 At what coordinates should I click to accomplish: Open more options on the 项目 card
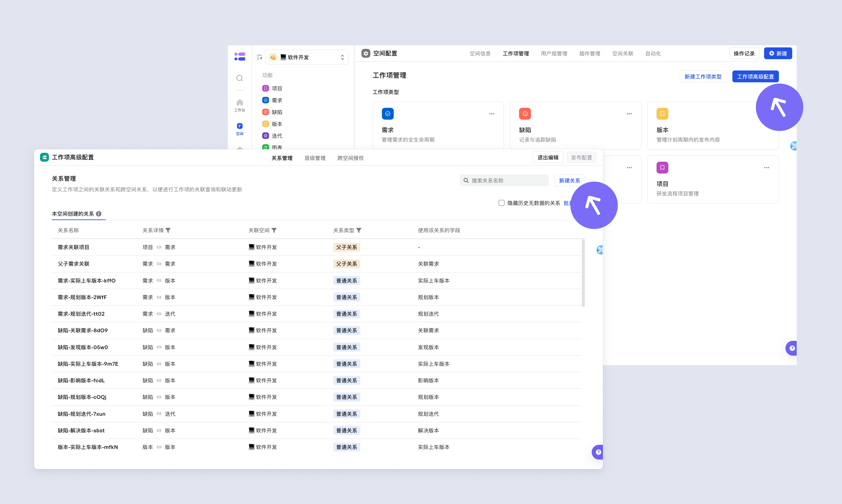point(767,167)
